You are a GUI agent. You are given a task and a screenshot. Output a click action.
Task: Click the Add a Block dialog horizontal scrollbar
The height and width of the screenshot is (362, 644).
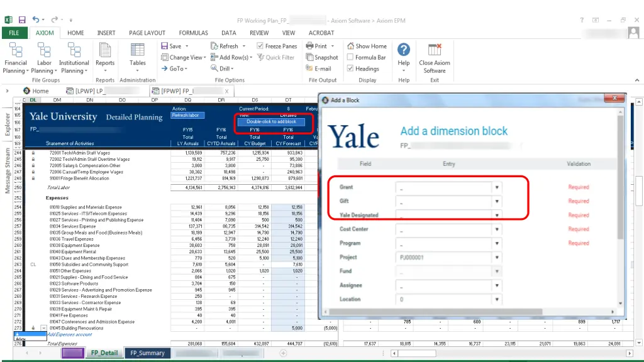[436, 312]
